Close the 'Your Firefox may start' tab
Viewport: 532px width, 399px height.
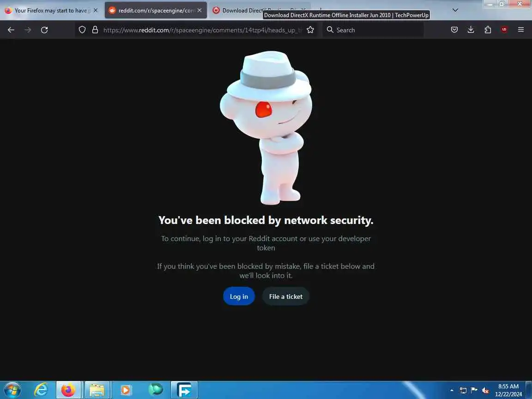click(96, 11)
